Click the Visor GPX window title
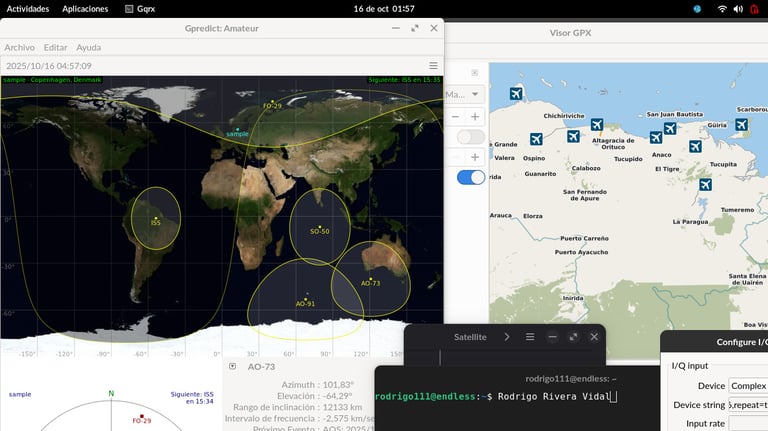Image resolution: width=768 pixels, height=431 pixels. [x=570, y=33]
